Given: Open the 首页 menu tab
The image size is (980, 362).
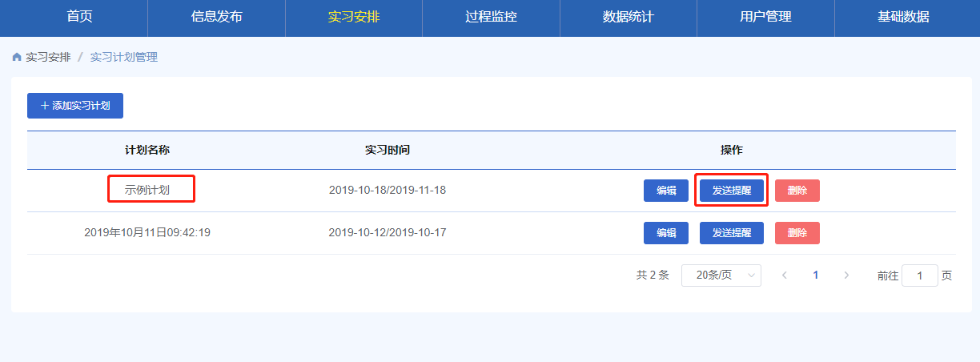Looking at the screenshot, I should pyautogui.click(x=79, y=17).
